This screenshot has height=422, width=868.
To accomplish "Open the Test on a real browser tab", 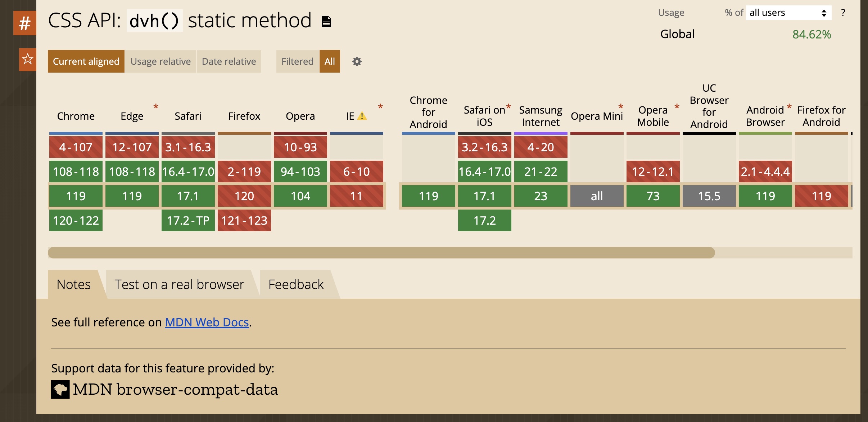I will coord(179,284).
